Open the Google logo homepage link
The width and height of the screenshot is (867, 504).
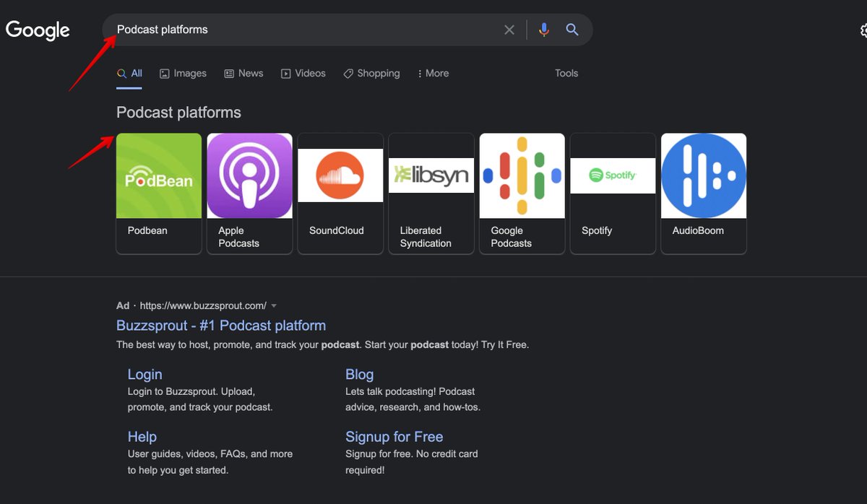38,30
